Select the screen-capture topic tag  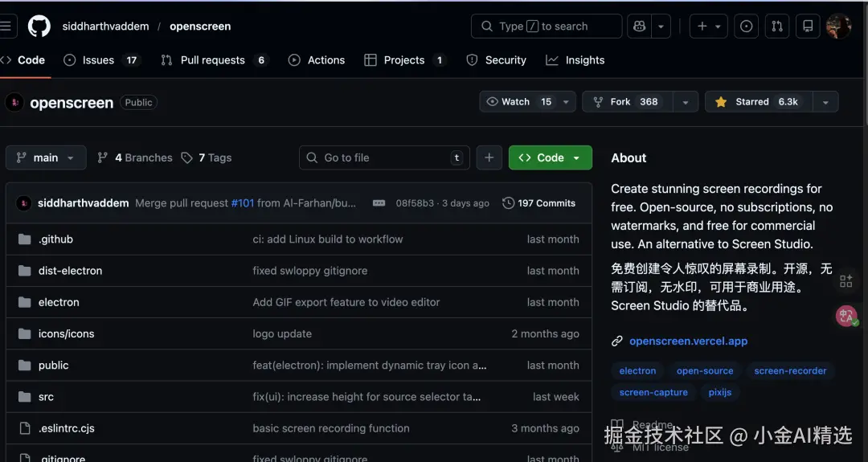[x=653, y=392]
